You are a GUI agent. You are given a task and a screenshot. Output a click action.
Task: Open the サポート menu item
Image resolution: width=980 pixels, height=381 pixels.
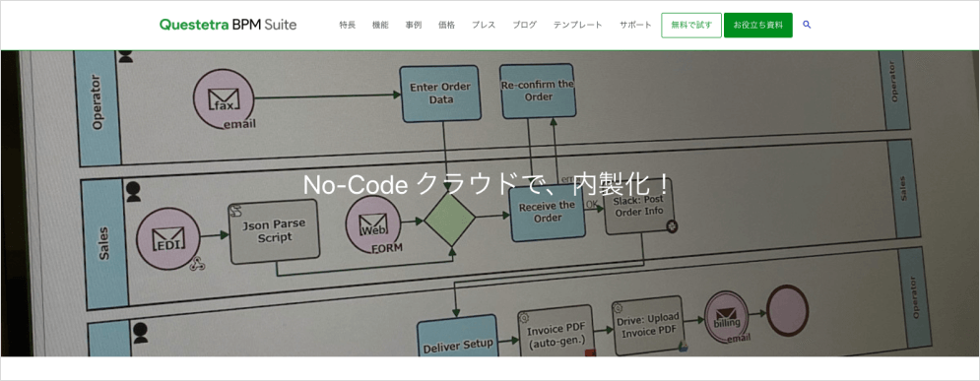635,25
